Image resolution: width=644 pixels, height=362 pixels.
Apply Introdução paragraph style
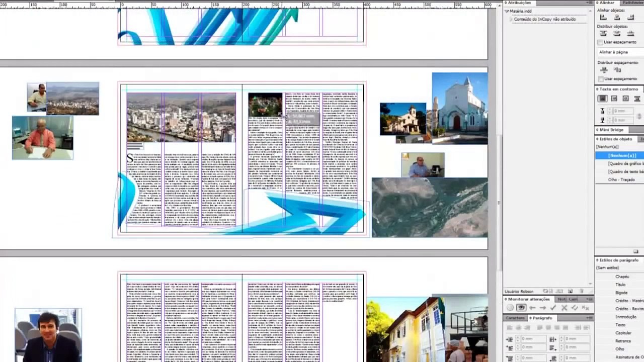[x=626, y=317]
